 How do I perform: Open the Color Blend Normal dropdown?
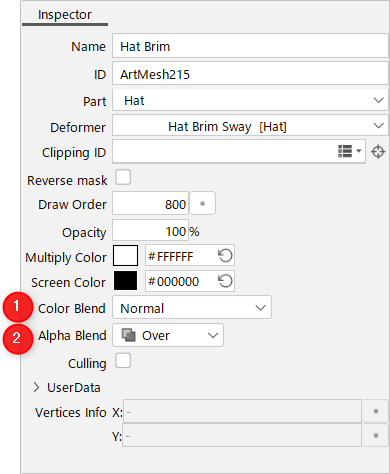(192, 307)
